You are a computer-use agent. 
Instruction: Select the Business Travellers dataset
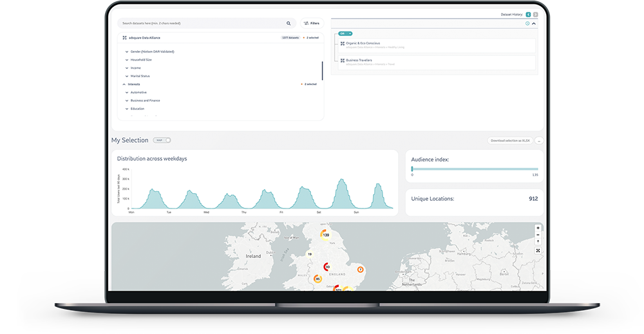(437, 62)
